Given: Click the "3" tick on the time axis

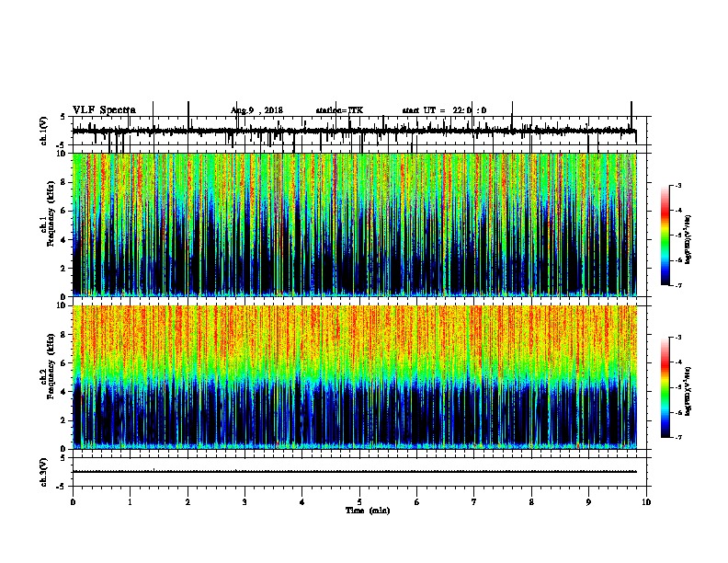Looking at the screenshot, I should [x=245, y=502].
